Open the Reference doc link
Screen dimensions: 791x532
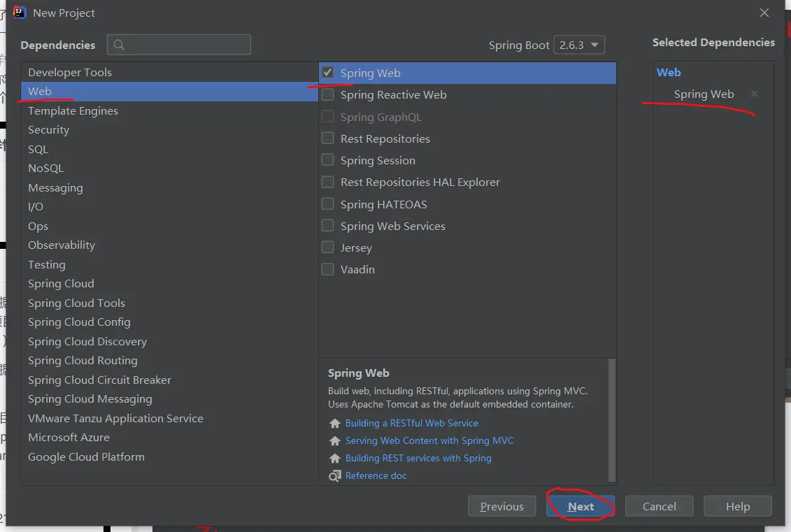coord(376,475)
